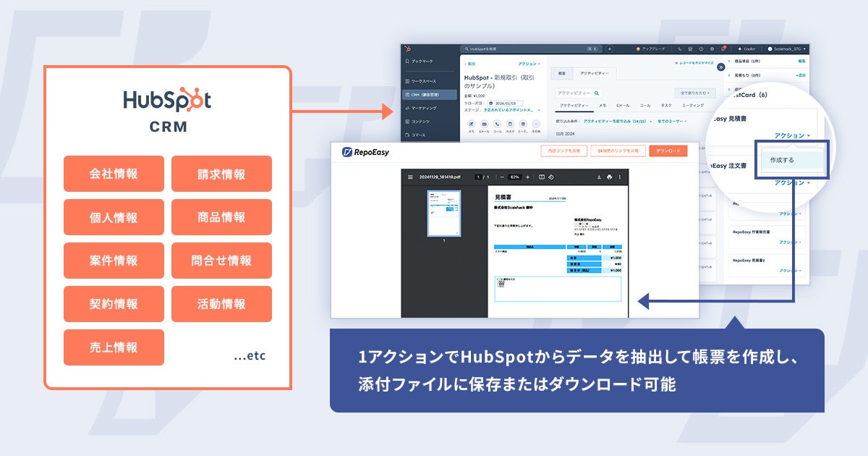868x456 pixels.
Task: Select CRM (顧客管理) in the sidebar
Action: 430,95
